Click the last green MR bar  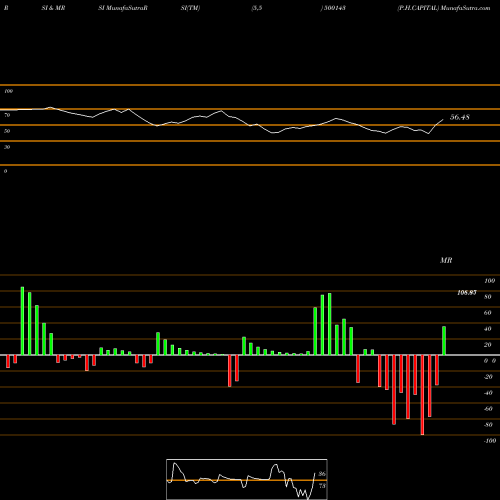pyautogui.click(x=444, y=341)
